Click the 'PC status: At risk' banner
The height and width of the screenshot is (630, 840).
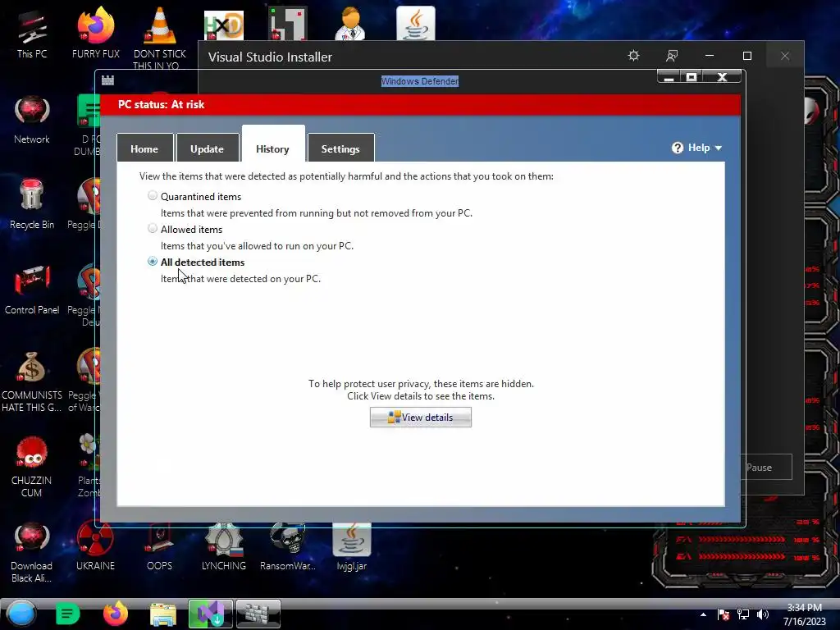421,104
